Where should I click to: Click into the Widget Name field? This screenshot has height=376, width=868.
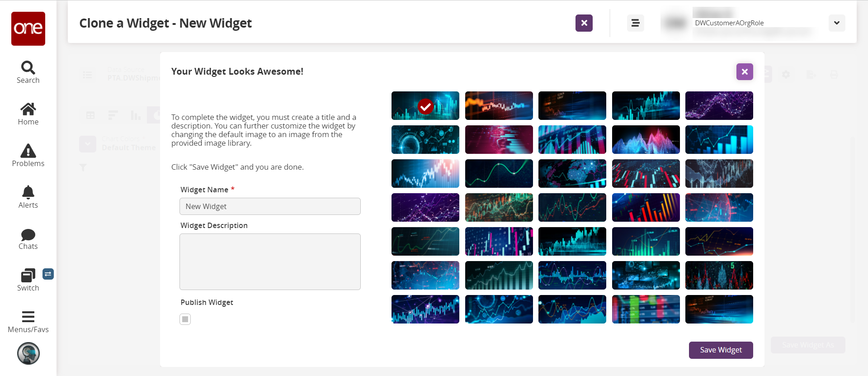coord(270,206)
